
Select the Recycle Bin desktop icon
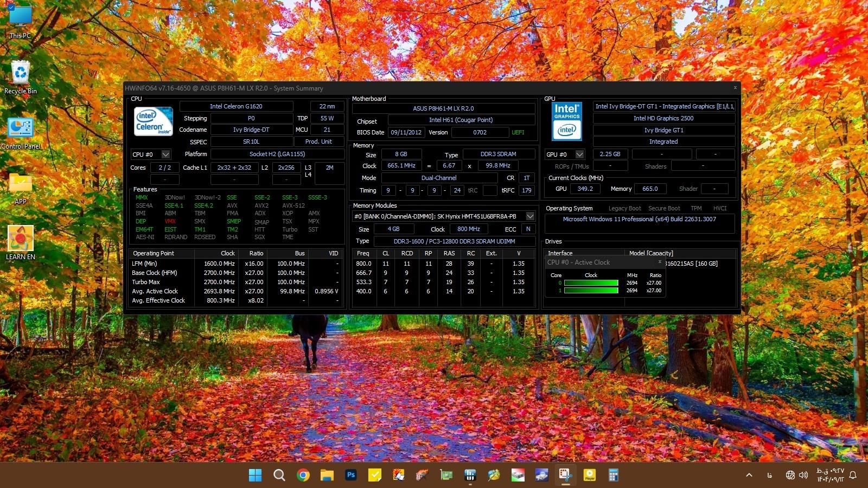click(21, 77)
